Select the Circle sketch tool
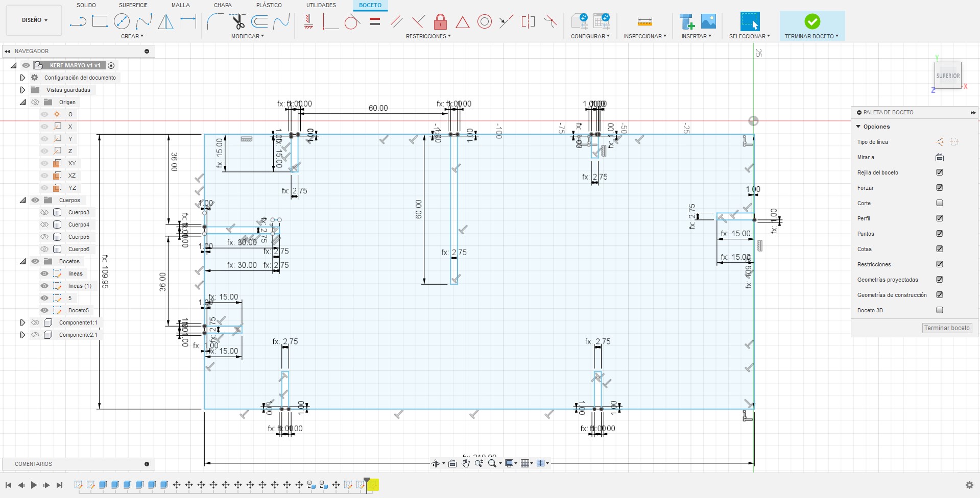 [x=122, y=21]
